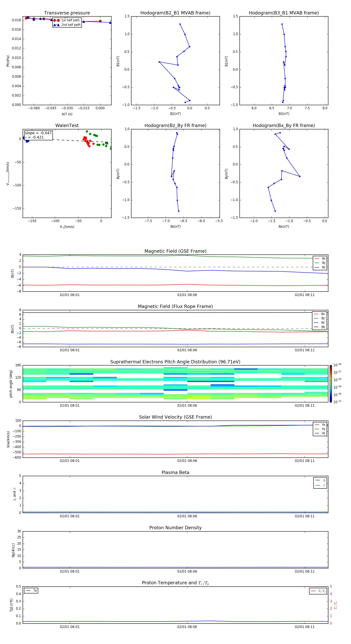
Task: Click the 'B2(nT)' x-axis label
Action: [x=175, y=114]
